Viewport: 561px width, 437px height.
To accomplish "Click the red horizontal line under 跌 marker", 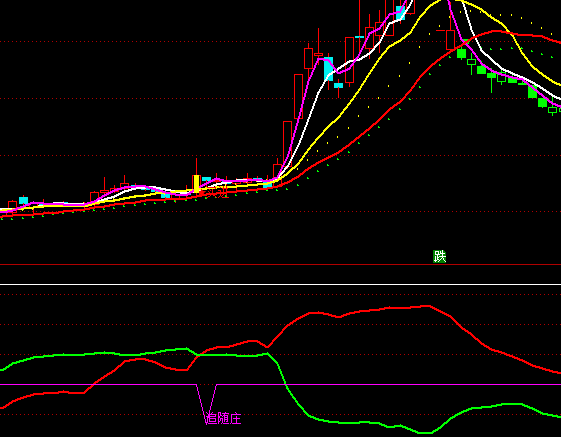I will tap(280, 264).
